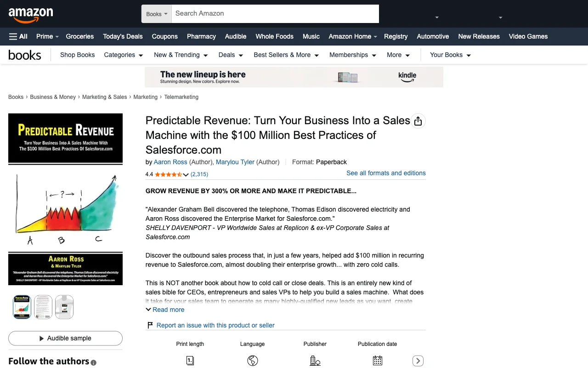
Task: Select the first cover thumbnail
Action: point(22,307)
